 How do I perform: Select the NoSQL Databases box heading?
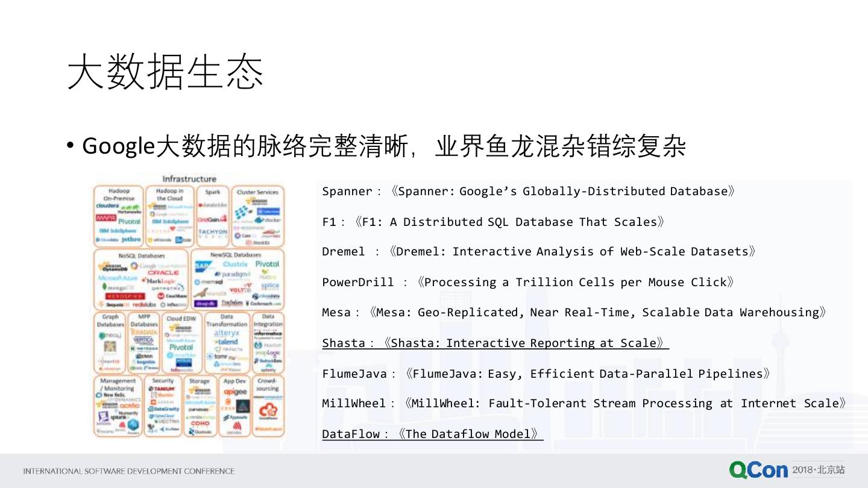point(142,255)
